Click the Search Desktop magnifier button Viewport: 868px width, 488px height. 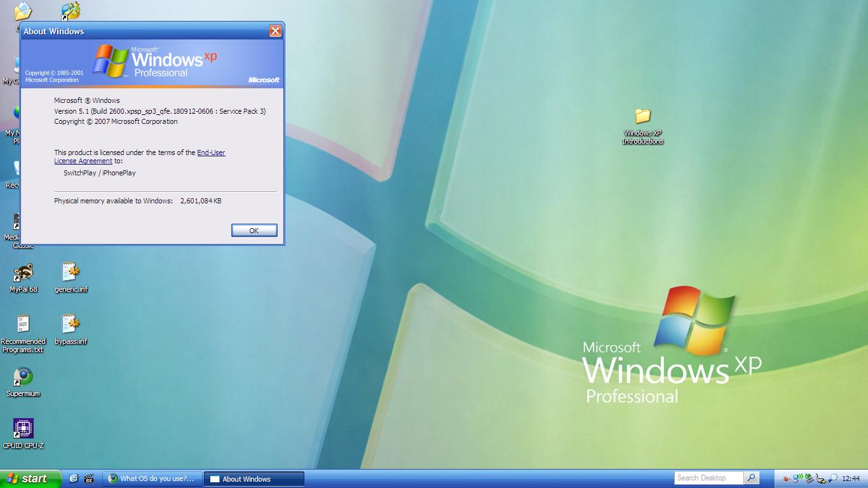[751, 478]
